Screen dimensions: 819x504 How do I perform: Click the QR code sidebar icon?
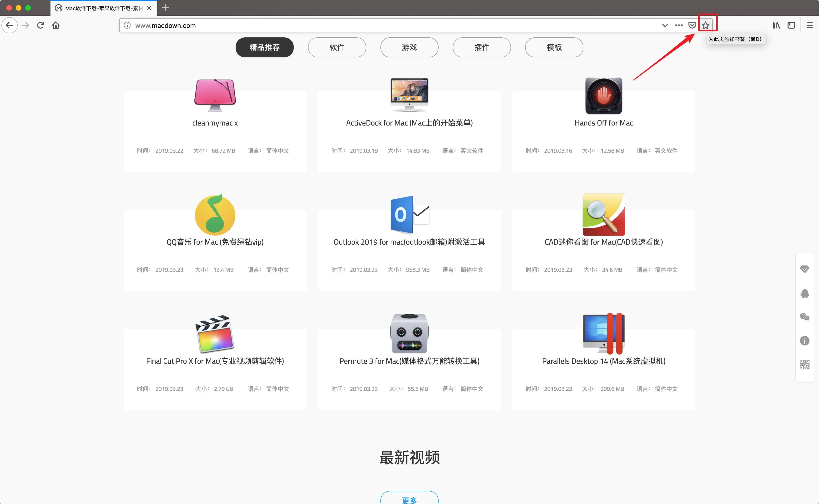[x=805, y=365]
